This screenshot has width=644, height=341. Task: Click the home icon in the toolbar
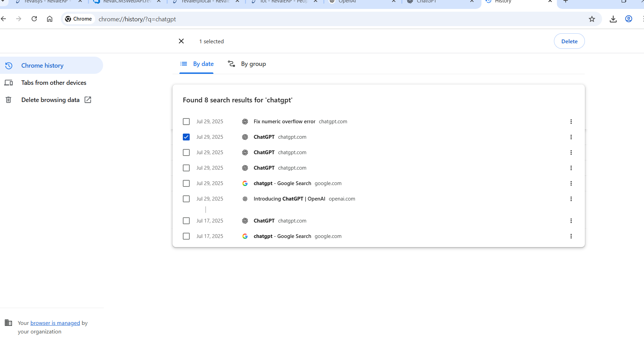tap(49, 19)
